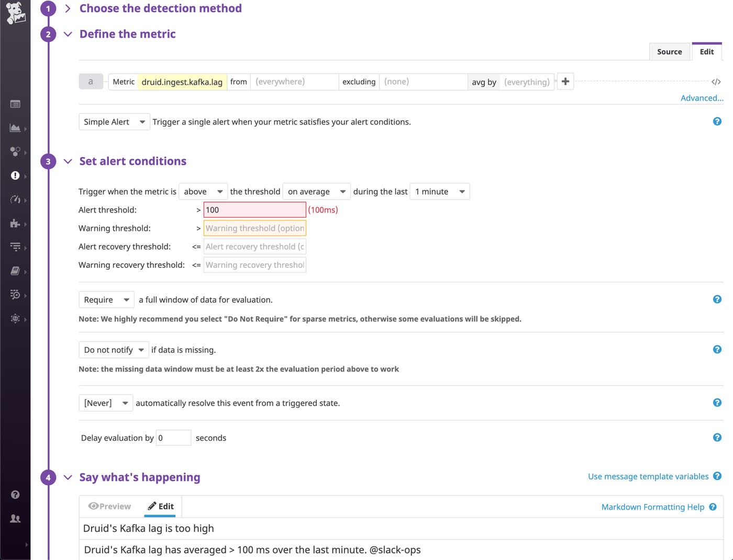Select the Dashboards graph icon in sidebar
Image resolution: width=733 pixels, height=560 pixels.
point(15,128)
